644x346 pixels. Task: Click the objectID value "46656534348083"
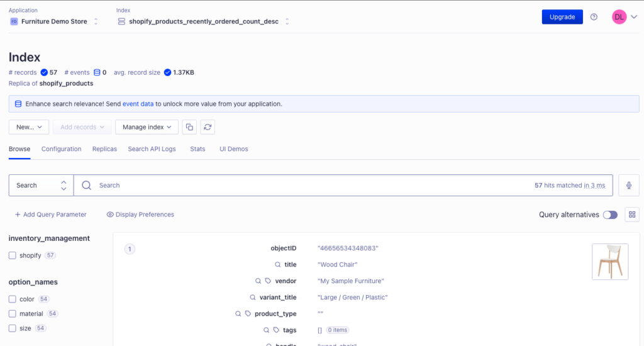click(348, 248)
